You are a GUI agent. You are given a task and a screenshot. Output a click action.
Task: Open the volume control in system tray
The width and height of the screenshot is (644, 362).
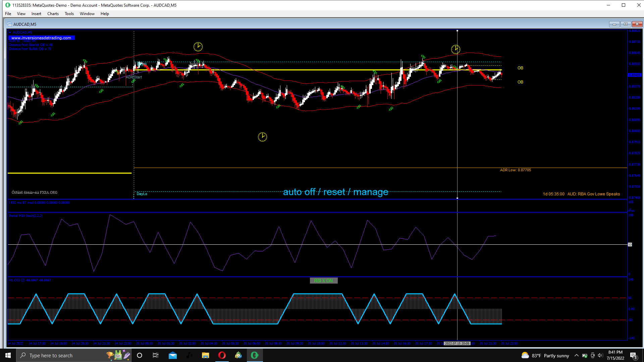click(600, 356)
